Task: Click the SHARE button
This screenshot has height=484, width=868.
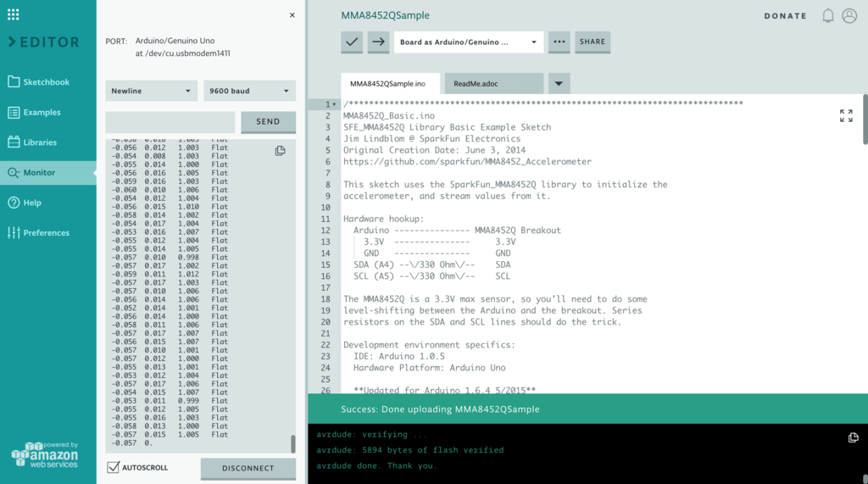Action: tap(593, 42)
